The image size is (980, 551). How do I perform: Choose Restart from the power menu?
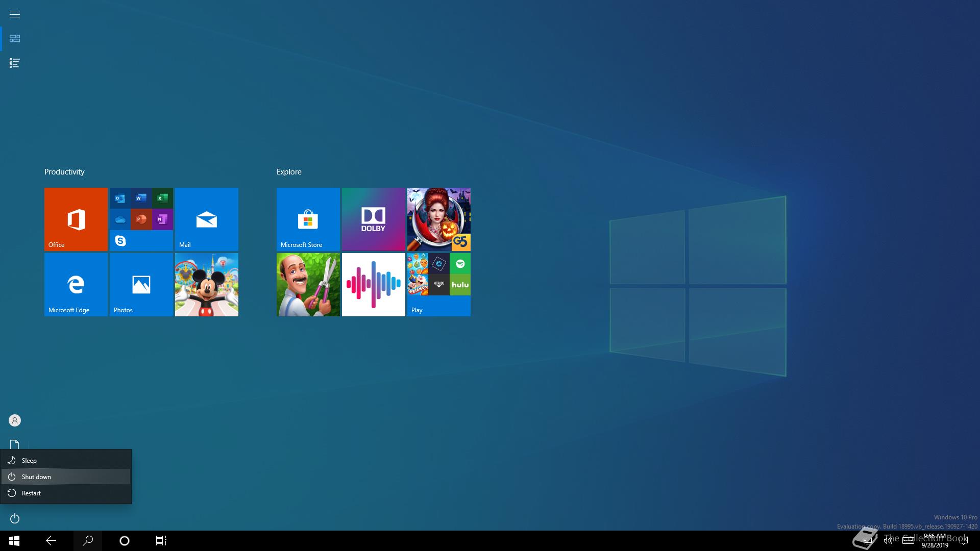(x=66, y=493)
